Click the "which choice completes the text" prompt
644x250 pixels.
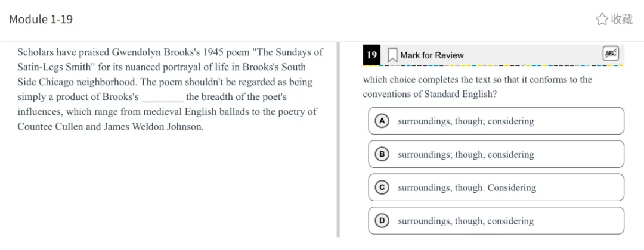tap(477, 87)
